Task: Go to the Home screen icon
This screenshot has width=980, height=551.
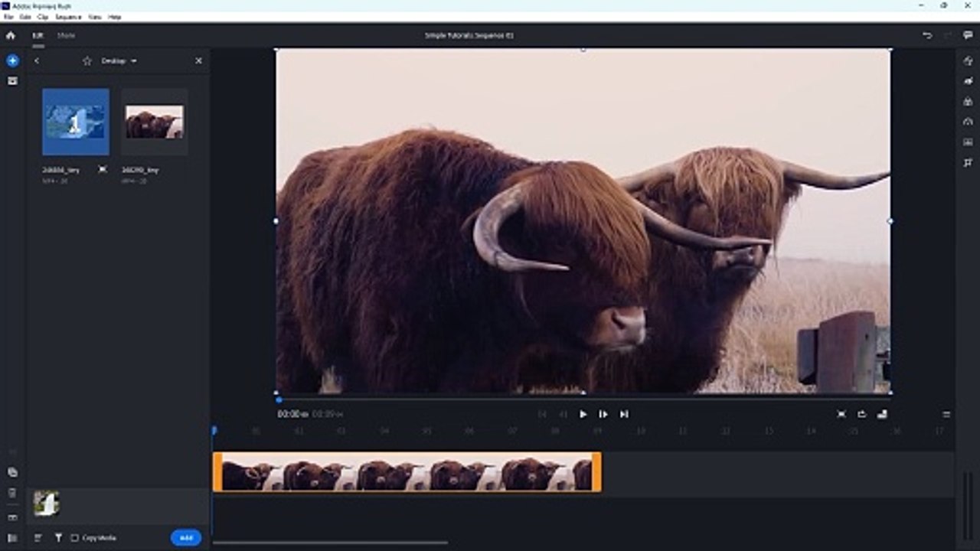Action: (x=11, y=35)
